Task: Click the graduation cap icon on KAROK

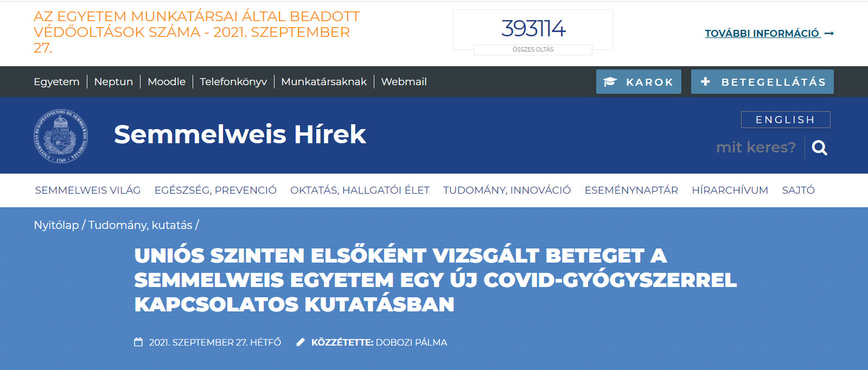Action: 610,82
